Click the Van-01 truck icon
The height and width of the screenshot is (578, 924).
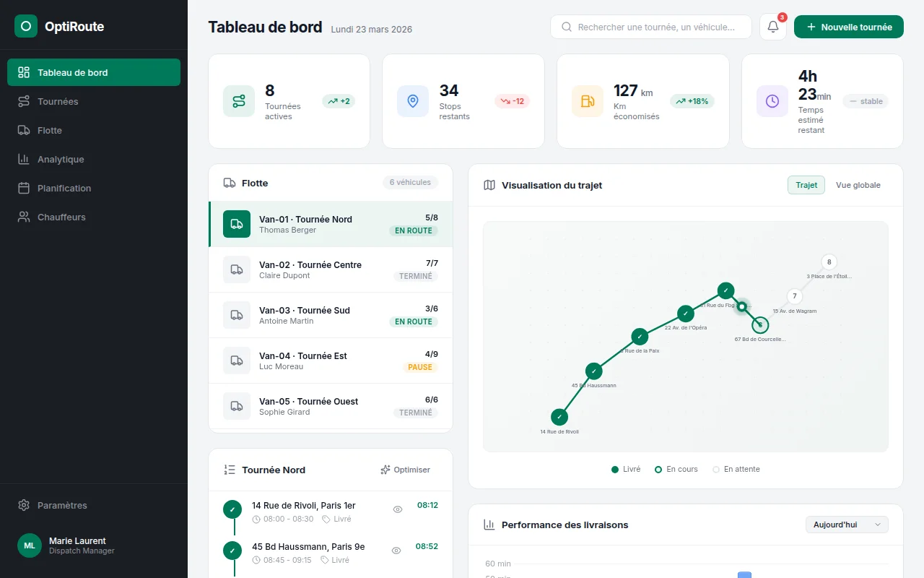(x=237, y=224)
